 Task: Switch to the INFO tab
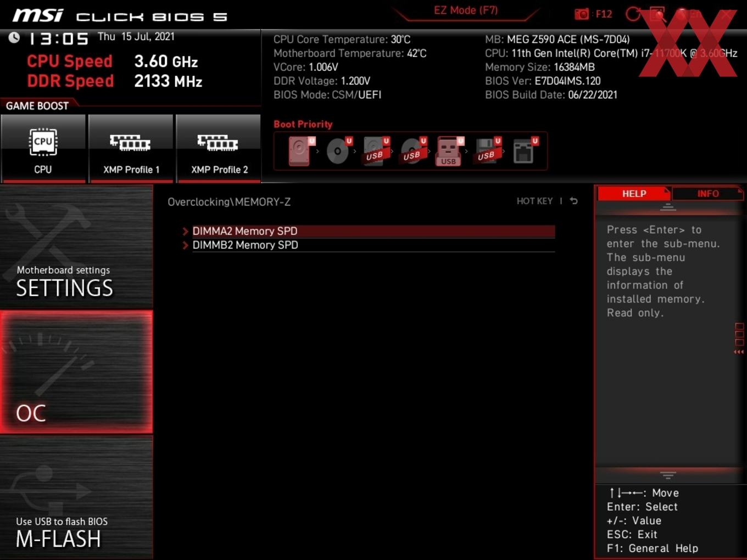coord(708,193)
